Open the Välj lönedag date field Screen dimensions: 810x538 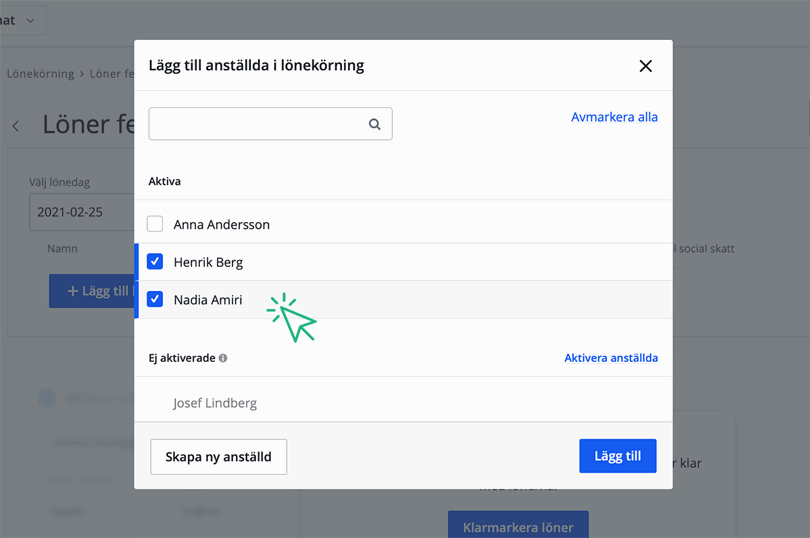click(x=80, y=213)
